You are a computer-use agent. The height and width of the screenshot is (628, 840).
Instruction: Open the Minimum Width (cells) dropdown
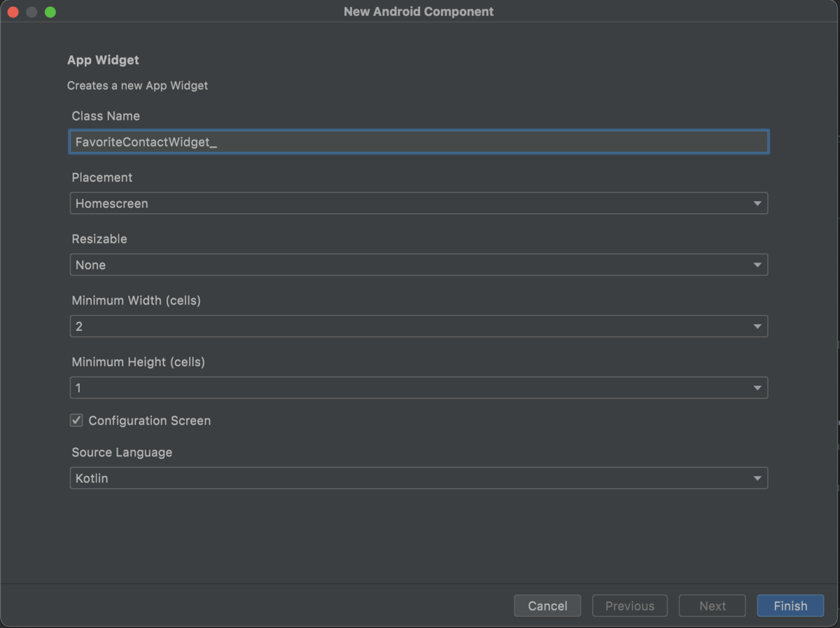click(419, 326)
